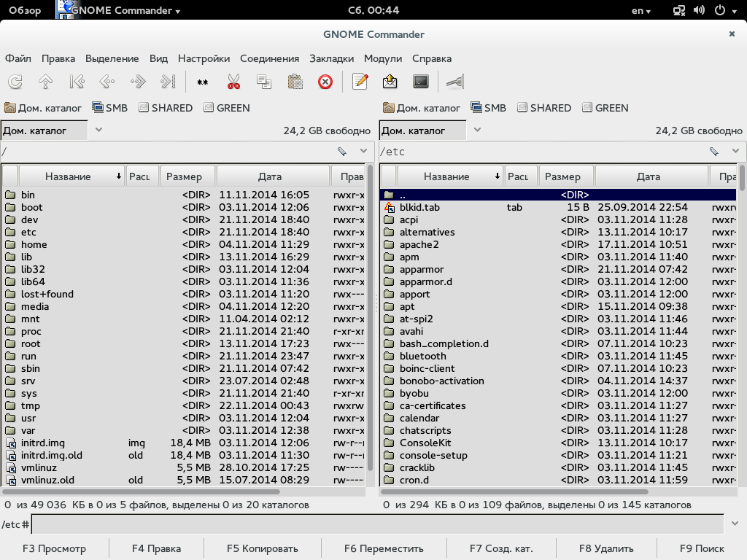Click the send file mail icon
The width and height of the screenshot is (747, 560).
pyautogui.click(x=390, y=82)
